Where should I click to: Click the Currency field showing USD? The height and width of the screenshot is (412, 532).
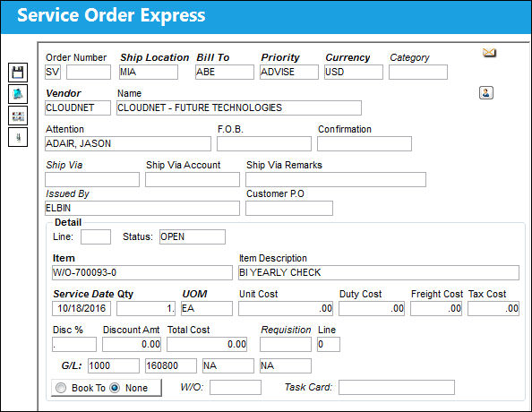354,72
